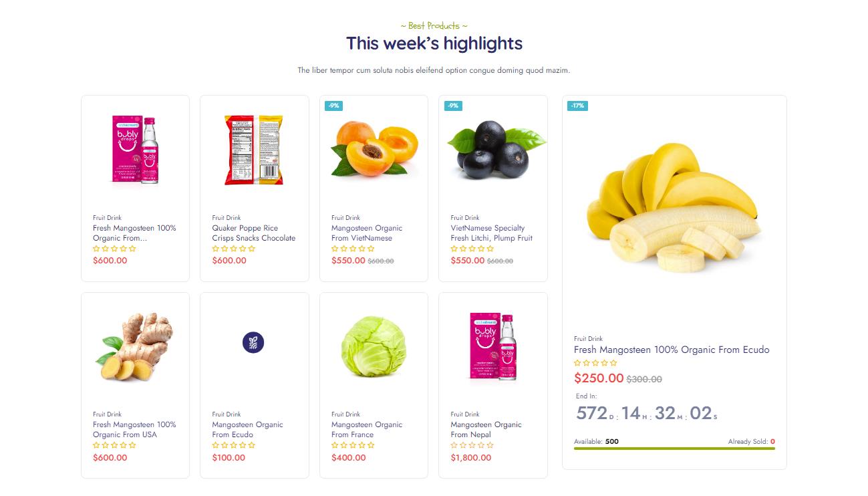This screenshot has width=868, height=496.
Task: Click Fruit Drink category above Quaker Poppe Rice
Action: pos(227,218)
